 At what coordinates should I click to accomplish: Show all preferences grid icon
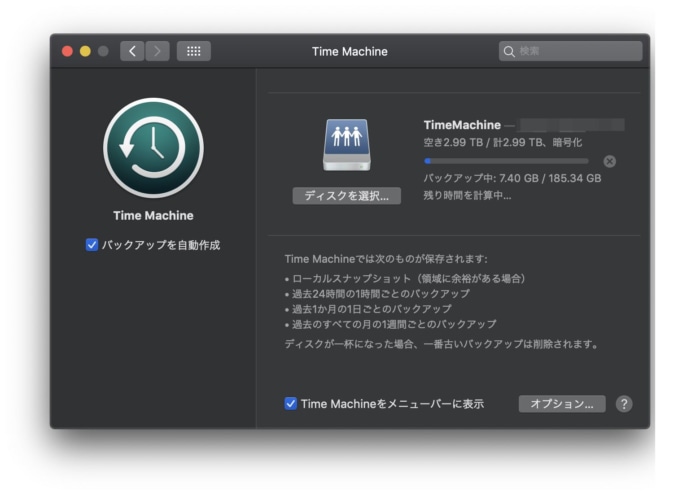(x=194, y=51)
